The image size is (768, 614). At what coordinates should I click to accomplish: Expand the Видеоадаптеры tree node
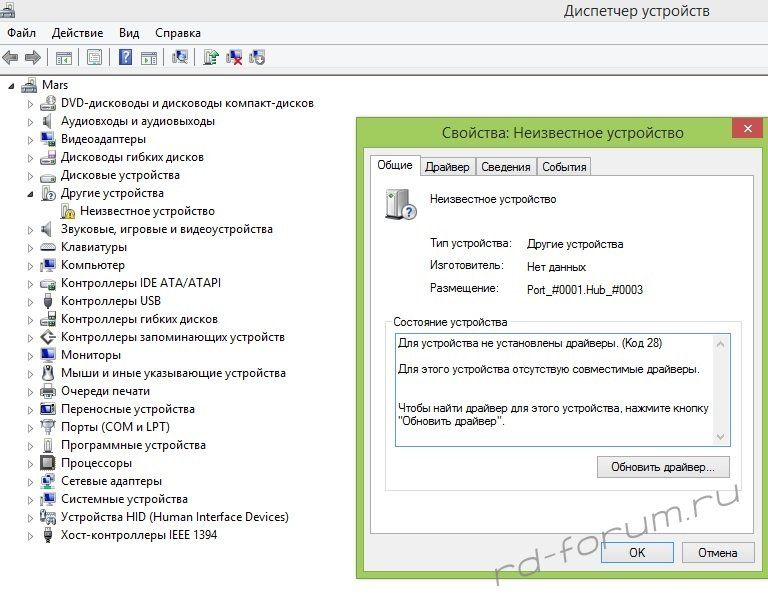[x=30, y=139]
